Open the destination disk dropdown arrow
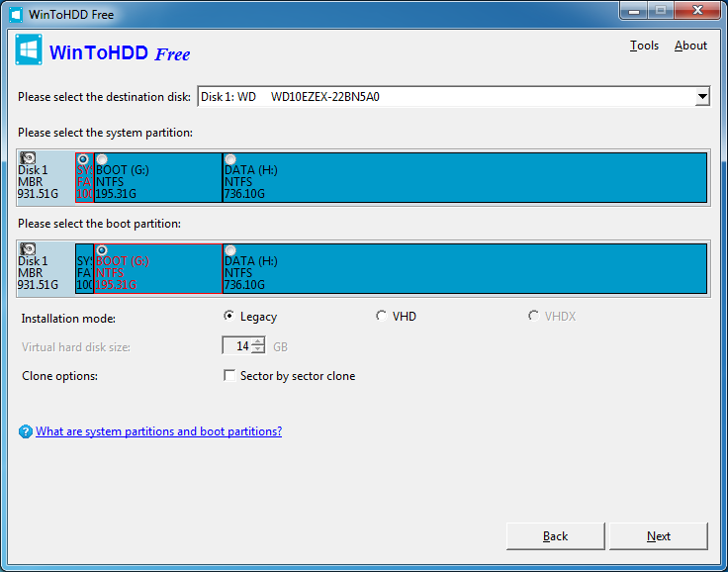This screenshot has height=572, width=728. coord(702,97)
